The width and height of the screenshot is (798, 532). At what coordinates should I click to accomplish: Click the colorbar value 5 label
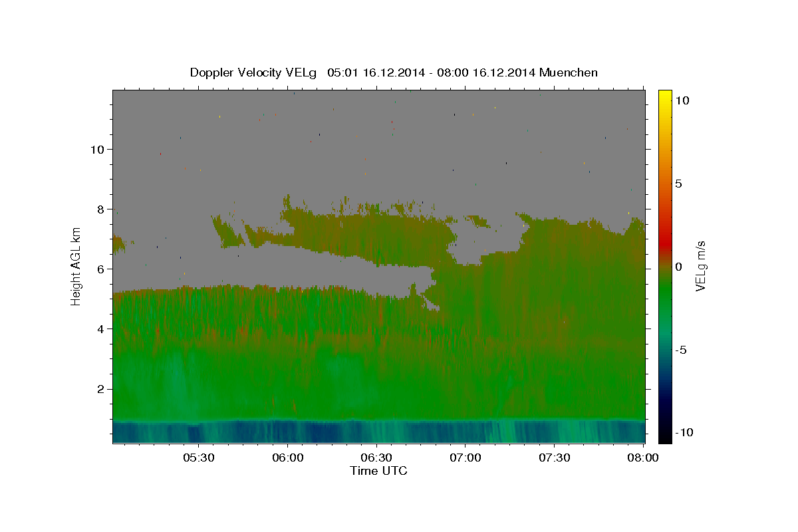678,184
